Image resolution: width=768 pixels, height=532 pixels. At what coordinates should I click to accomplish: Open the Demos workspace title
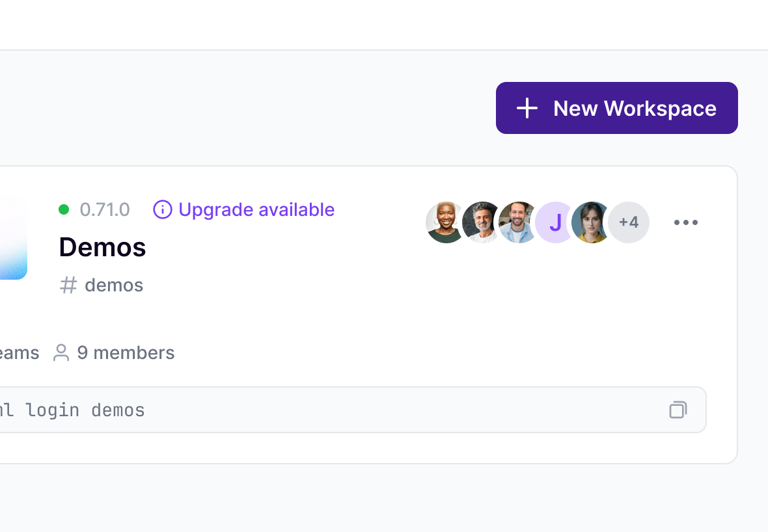pos(102,247)
